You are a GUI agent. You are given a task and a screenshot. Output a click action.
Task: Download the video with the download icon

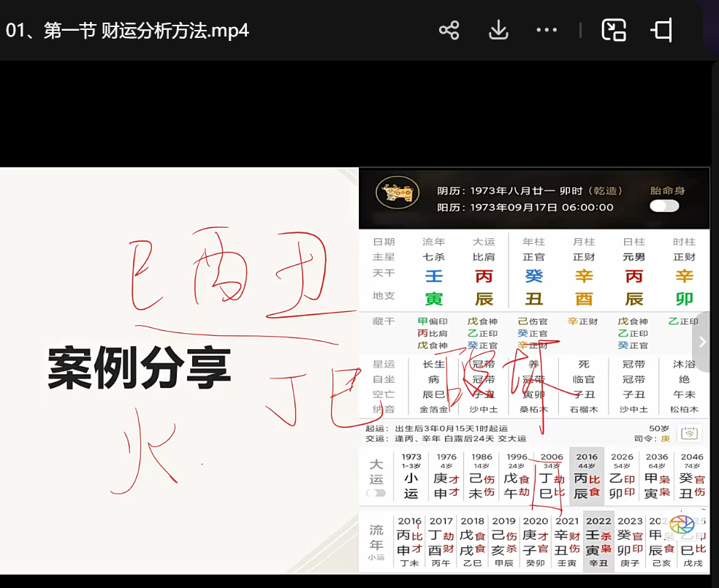coord(498,30)
